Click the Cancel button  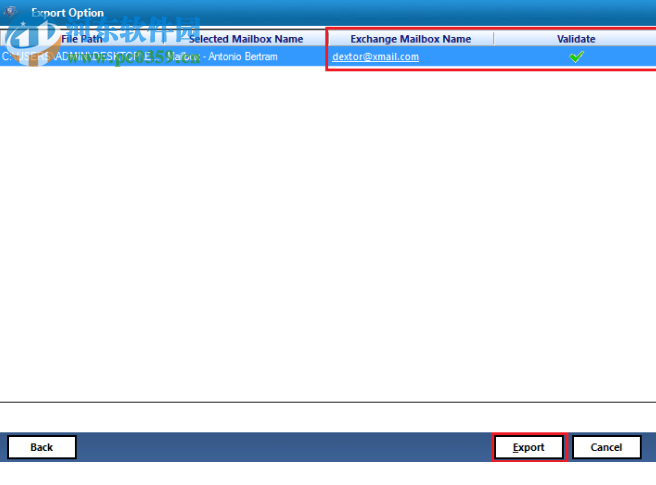click(x=606, y=447)
